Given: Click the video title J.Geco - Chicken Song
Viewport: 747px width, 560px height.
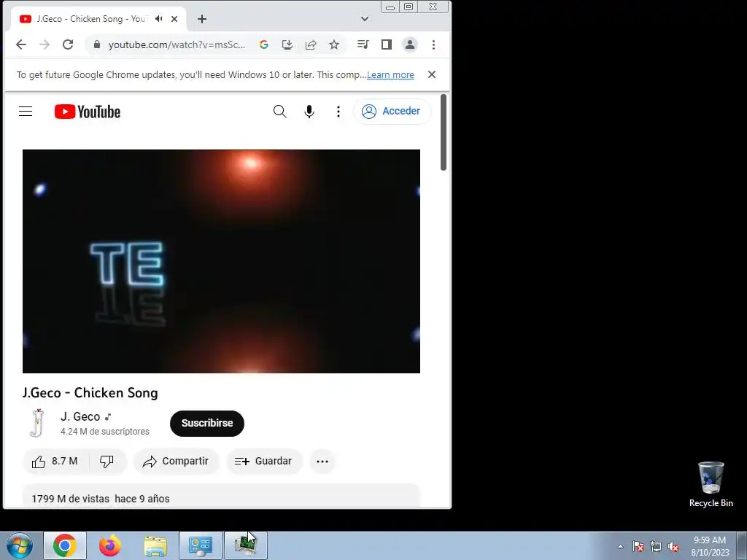Looking at the screenshot, I should 90,393.
